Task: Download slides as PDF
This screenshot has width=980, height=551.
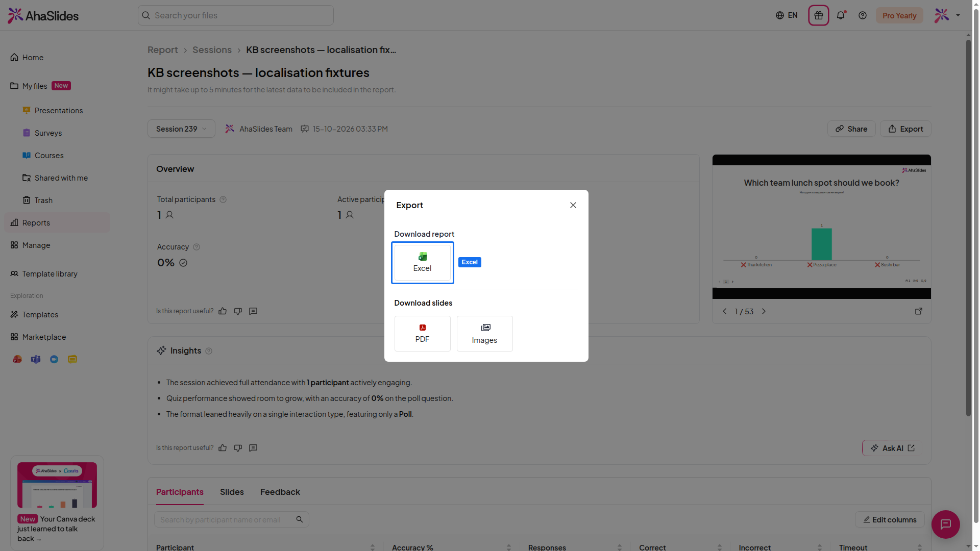Action: point(422,334)
